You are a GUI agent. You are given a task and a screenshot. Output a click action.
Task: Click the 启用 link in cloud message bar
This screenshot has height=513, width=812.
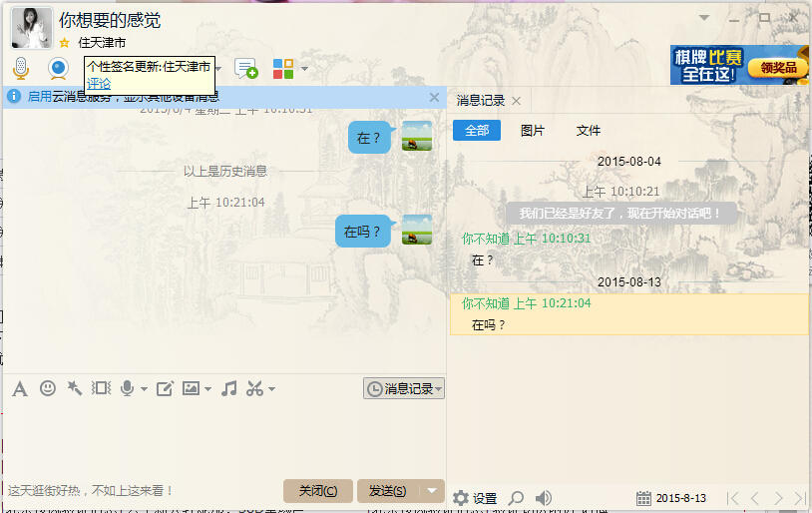pyautogui.click(x=39, y=97)
